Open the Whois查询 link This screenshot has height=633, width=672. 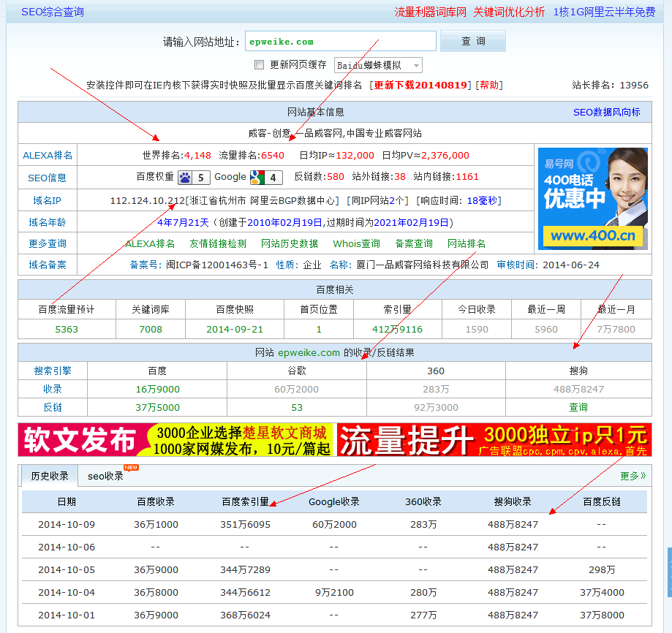pyautogui.click(x=357, y=243)
